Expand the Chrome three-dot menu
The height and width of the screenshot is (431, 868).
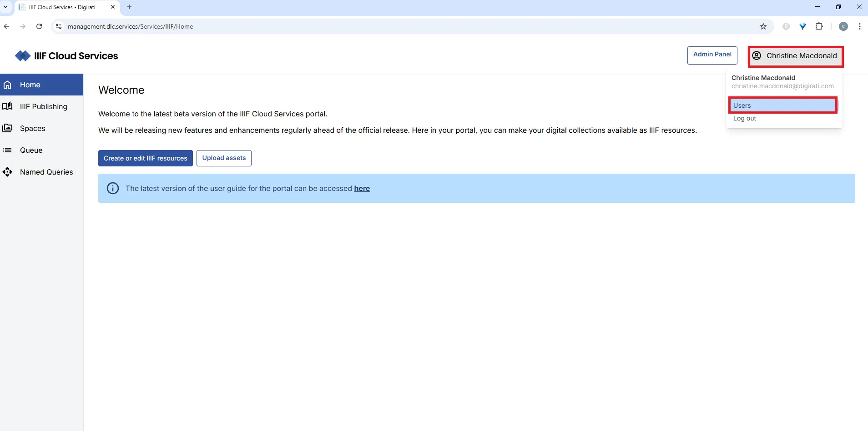[860, 26]
